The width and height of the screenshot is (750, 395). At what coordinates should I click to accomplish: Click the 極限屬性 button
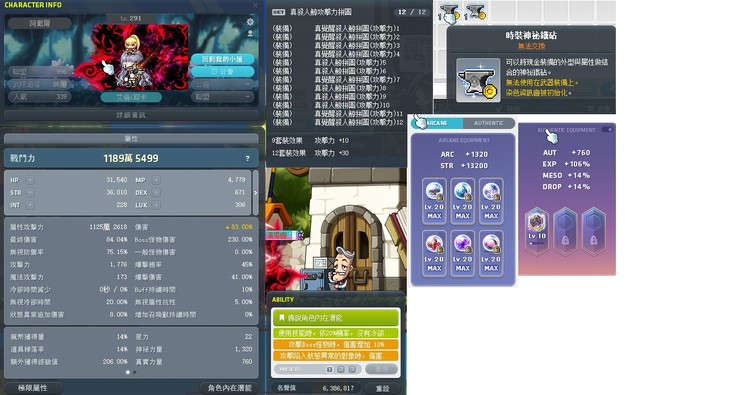coord(33,388)
